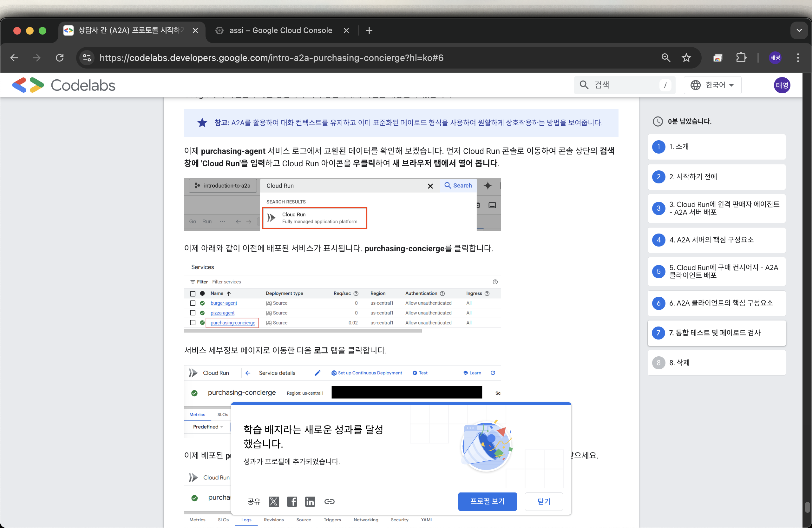Open the tab search chevron
Image resolution: width=812 pixels, height=528 pixels.
tap(799, 31)
